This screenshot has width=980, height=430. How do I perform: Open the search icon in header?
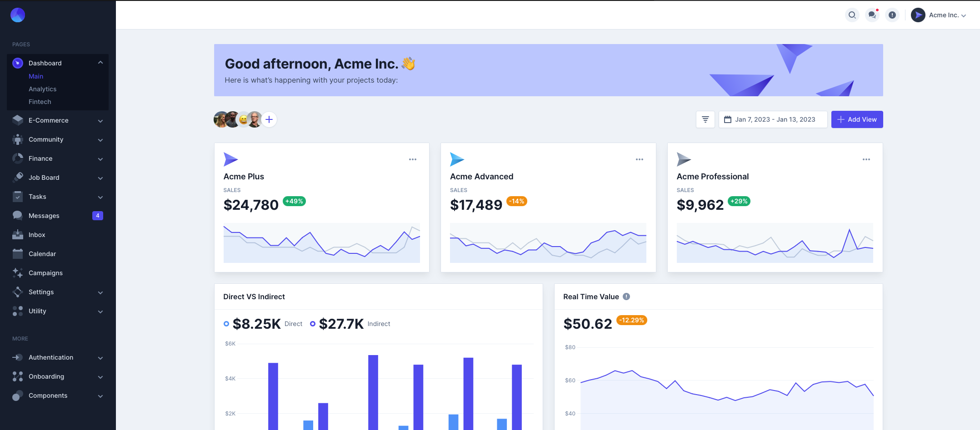[x=852, y=15]
